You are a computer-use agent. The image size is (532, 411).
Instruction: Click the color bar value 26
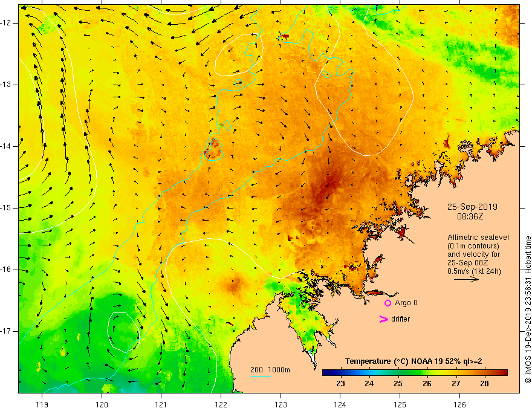coord(427,384)
